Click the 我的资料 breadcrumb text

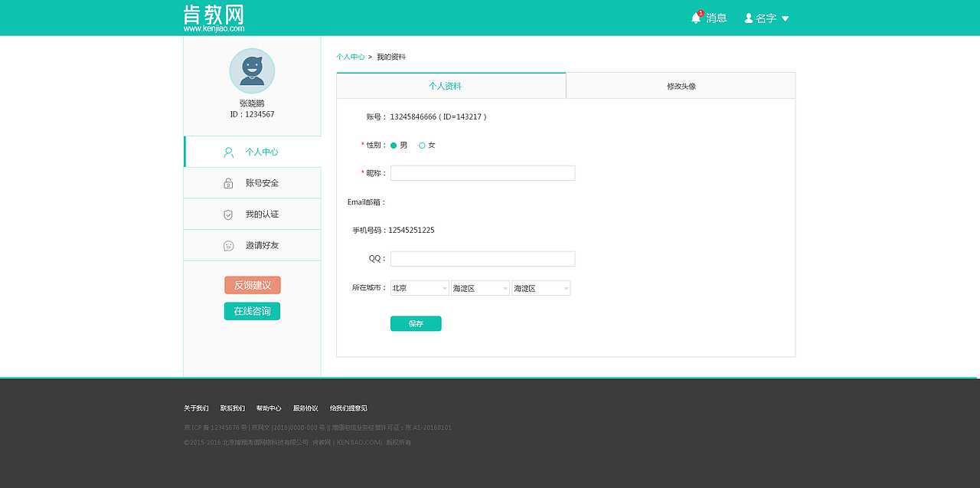pyautogui.click(x=391, y=57)
